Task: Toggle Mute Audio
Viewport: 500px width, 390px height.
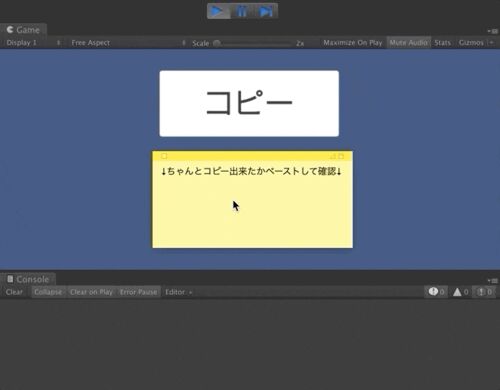Action: point(408,43)
